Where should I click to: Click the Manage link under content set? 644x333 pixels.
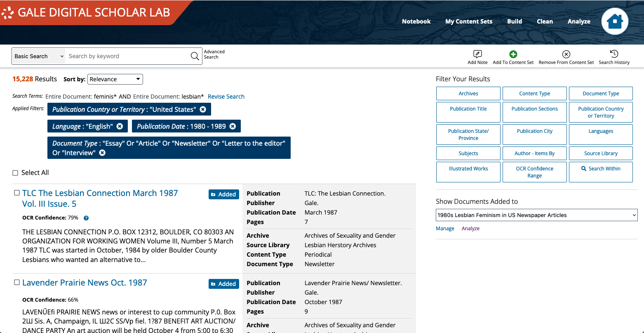pyautogui.click(x=445, y=229)
